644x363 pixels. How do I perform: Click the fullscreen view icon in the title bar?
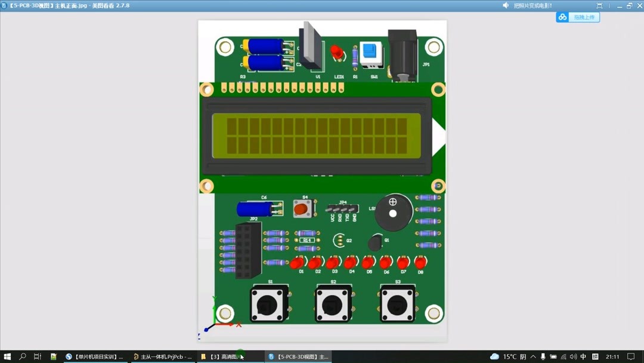pyautogui.click(x=599, y=5)
